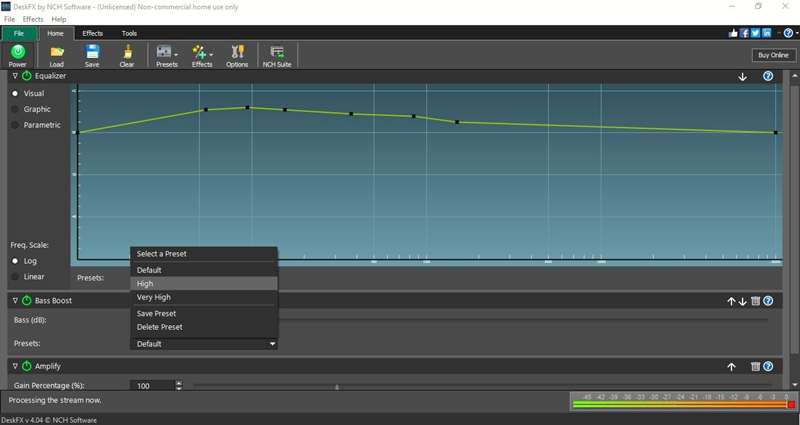
Task: Click the Buy Online button
Action: tap(773, 55)
